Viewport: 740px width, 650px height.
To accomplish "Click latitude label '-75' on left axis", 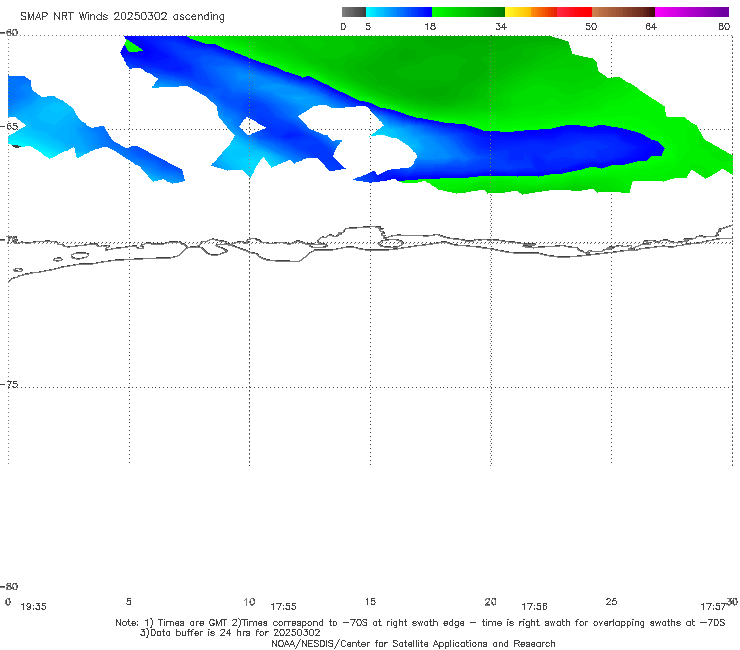I will point(9,384).
